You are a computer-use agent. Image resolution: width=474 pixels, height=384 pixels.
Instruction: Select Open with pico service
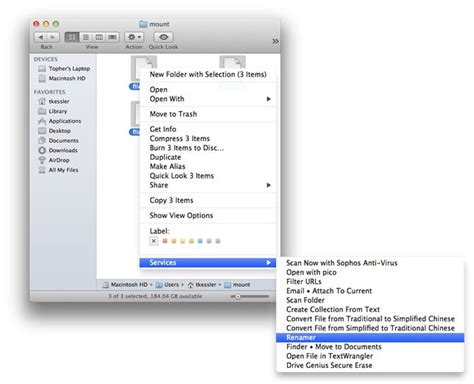(x=370, y=272)
